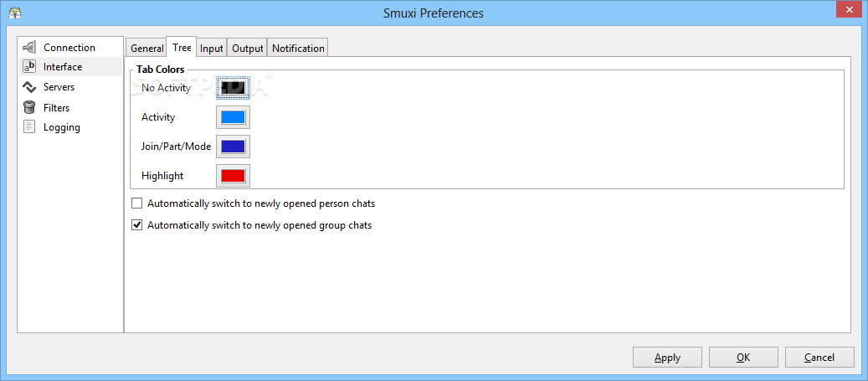The width and height of the screenshot is (868, 381).
Task: Click the 'Tab Colors' group heading
Action: [x=161, y=70]
